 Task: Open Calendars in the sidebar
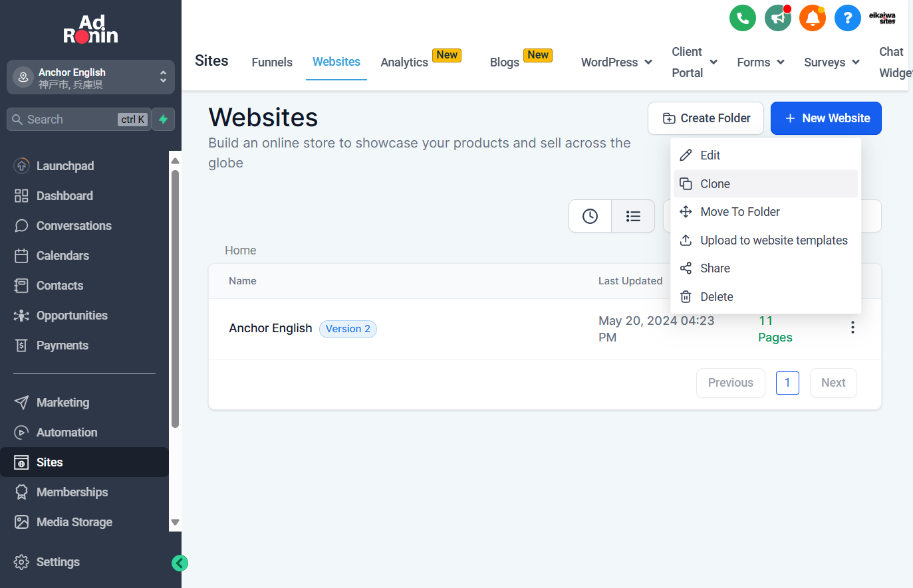point(84,256)
